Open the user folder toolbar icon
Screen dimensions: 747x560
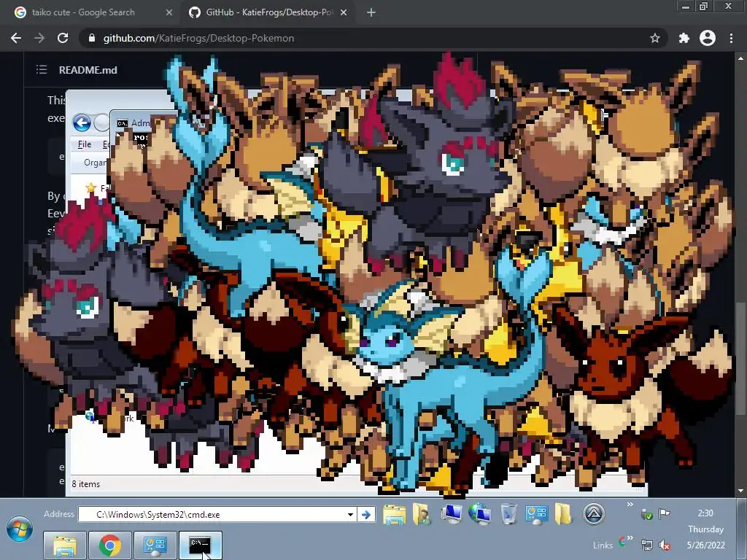point(421,515)
